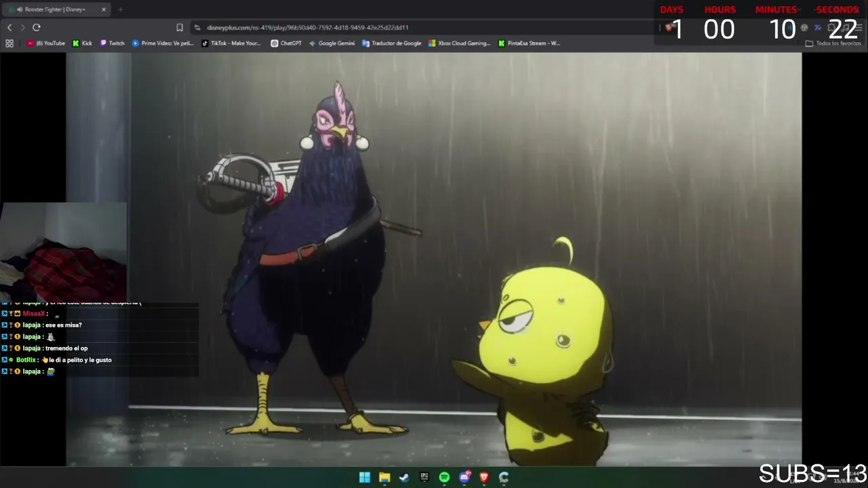
Task: Open the Prime Video bookmark
Action: tap(163, 43)
